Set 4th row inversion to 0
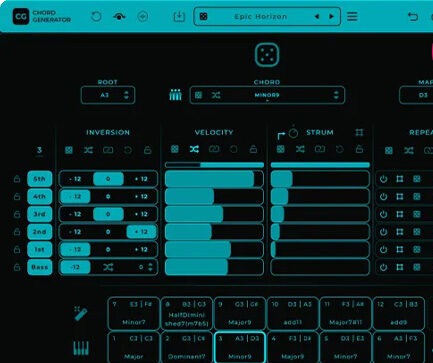Screen dimensions: 433x363 [x=108, y=197]
